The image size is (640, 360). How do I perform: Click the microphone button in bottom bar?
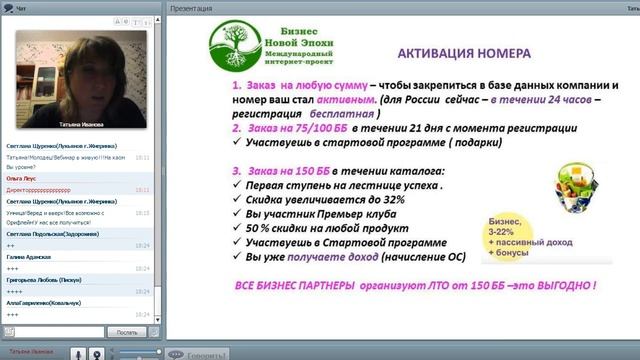pyautogui.click(x=78, y=354)
